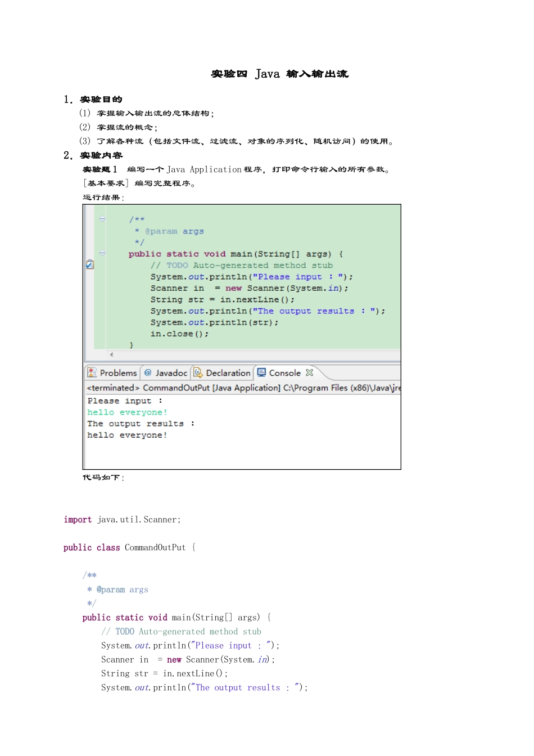Screen dimensions: 534x756
Task: Click the terminated CommandOutPut launch description line
Action: click(243, 388)
